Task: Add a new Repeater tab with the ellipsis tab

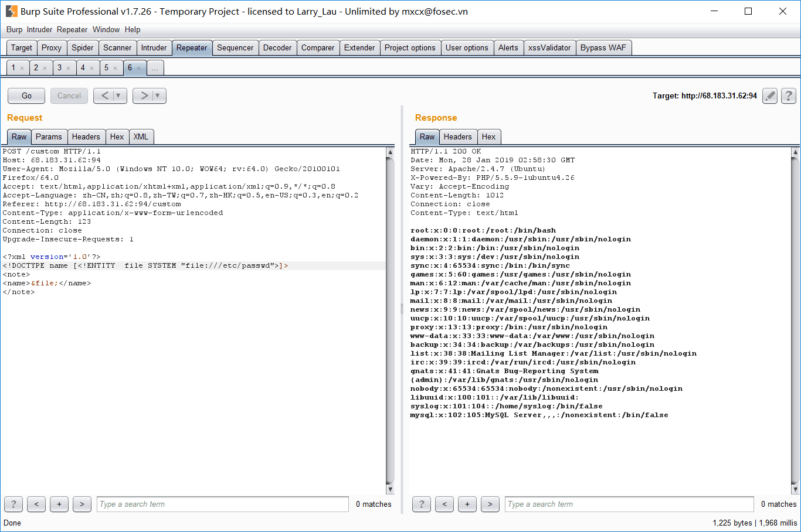Action: tap(155, 68)
